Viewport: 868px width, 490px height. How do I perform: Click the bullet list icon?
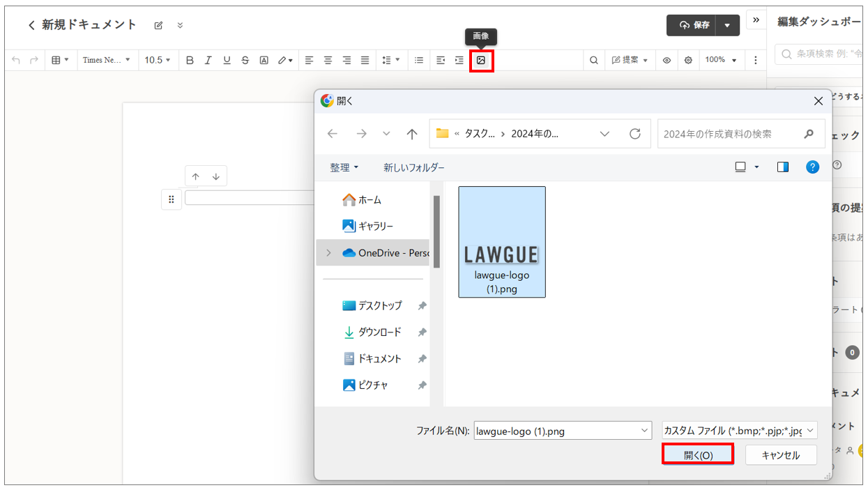tap(419, 61)
